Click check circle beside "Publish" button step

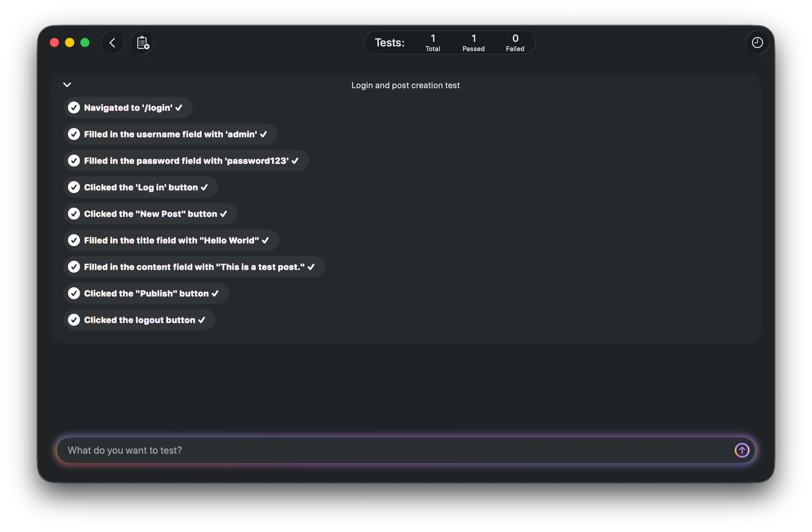(74, 293)
